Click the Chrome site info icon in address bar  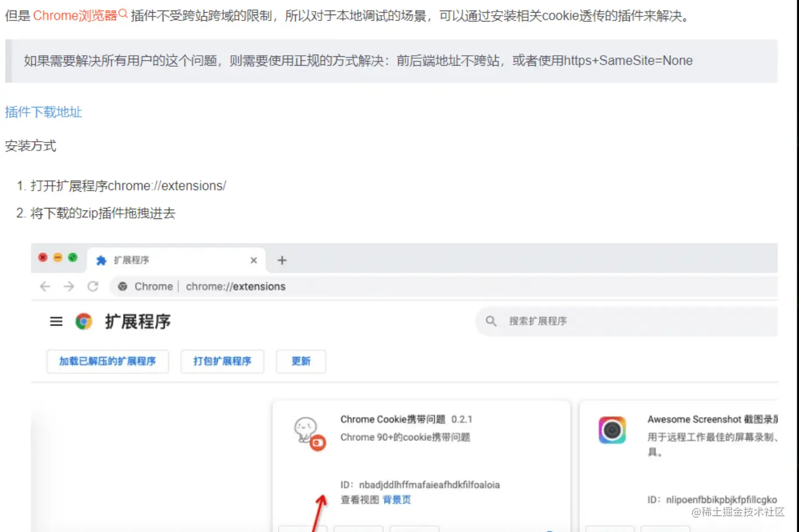coord(123,286)
